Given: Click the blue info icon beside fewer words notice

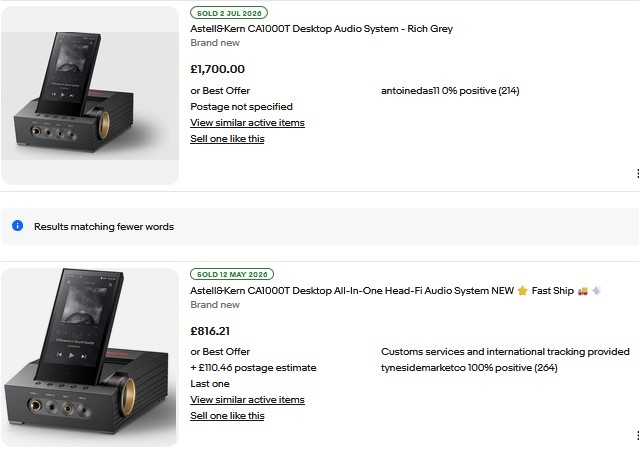Looking at the screenshot, I should pyautogui.click(x=18, y=226).
